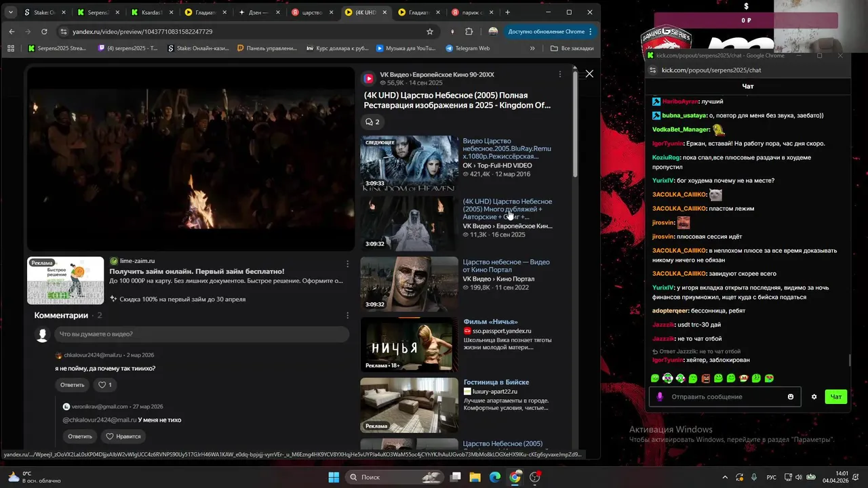Image resolution: width=868 pixels, height=488 pixels.
Task: Click the Kick chat window scrollbar
Action: click(x=849, y=359)
